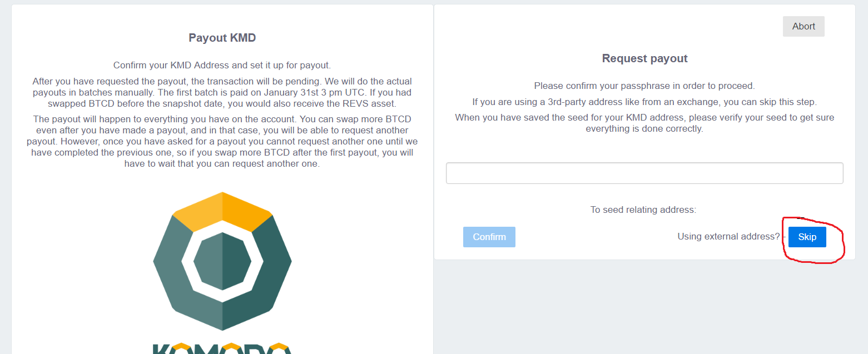
Task: Click the "Using external address?" label
Action: tap(728, 236)
